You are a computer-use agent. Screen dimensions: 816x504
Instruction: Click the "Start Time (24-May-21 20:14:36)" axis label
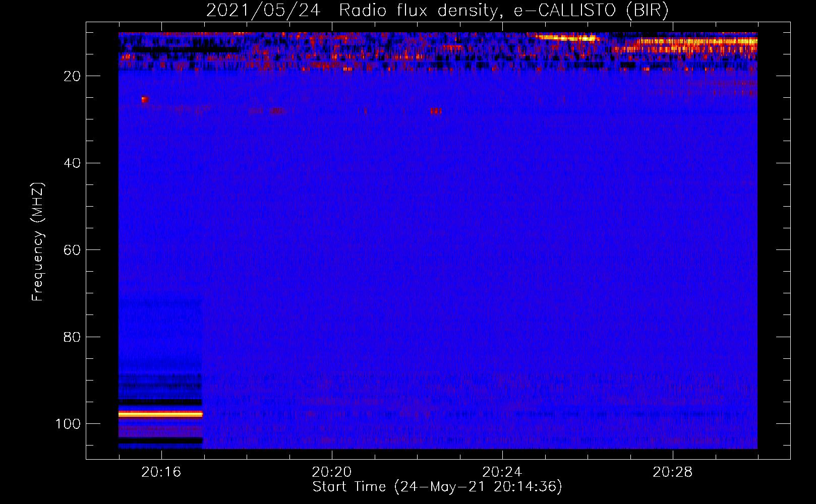click(437, 487)
